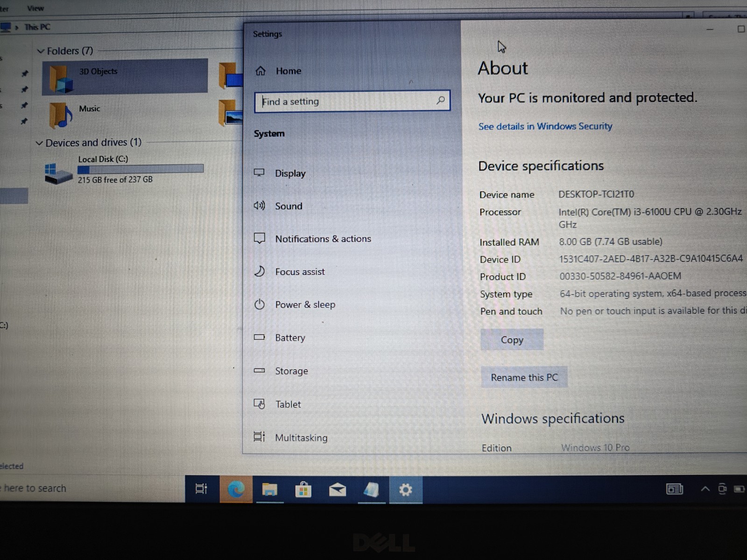Open the Mail app from the taskbar
Image resolution: width=747 pixels, height=560 pixels.
[338, 490]
